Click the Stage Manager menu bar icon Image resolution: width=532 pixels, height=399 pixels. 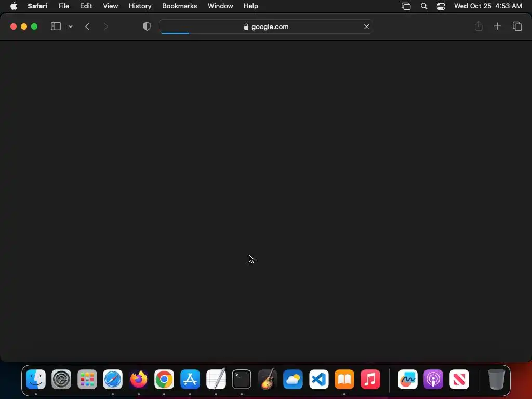(406, 6)
